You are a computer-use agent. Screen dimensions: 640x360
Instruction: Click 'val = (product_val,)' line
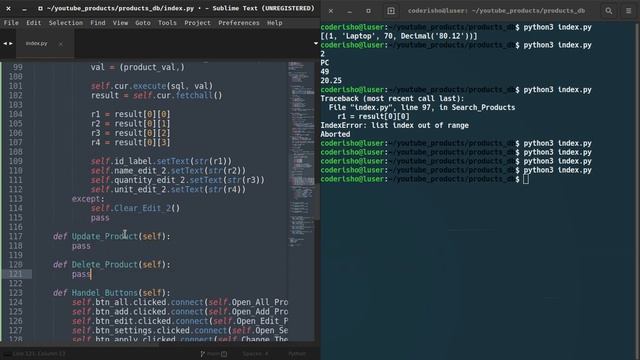(x=138, y=67)
